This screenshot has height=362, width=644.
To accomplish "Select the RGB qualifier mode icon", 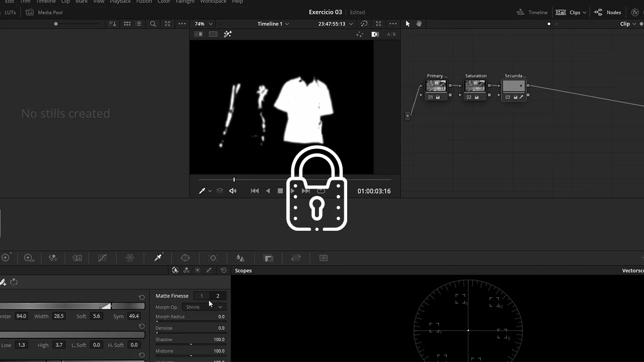I will [186, 270].
